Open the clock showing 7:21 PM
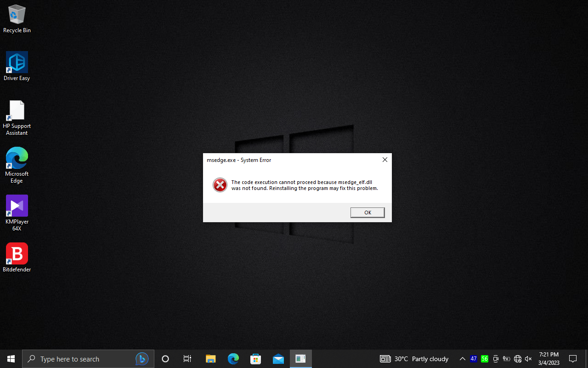Image resolution: width=588 pixels, height=368 pixels. tap(549, 359)
